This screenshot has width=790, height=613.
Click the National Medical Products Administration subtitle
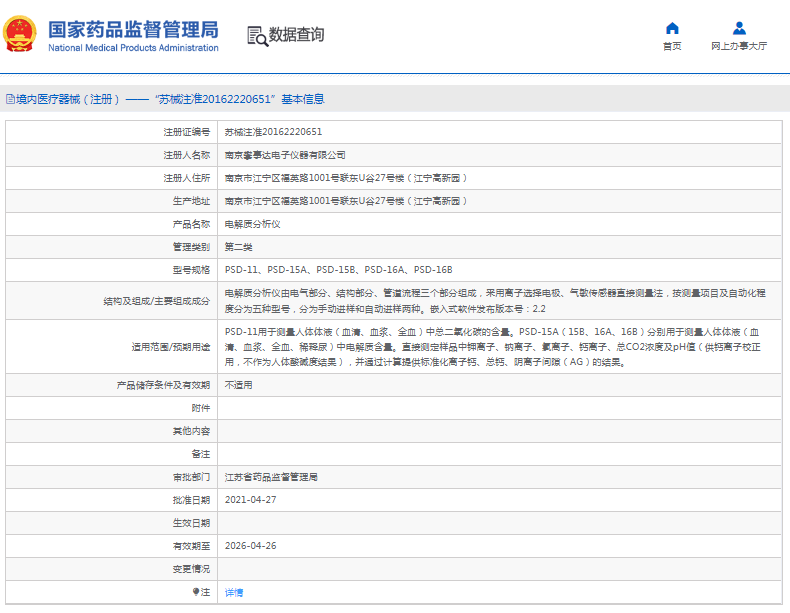pyautogui.click(x=133, y=48)
